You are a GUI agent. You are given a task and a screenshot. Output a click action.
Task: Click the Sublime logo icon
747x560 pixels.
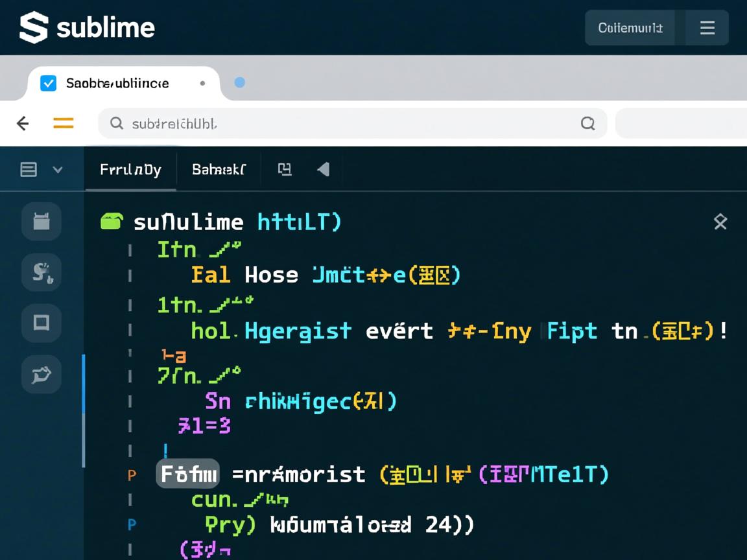pyautogui.click(x=34, y=28)
